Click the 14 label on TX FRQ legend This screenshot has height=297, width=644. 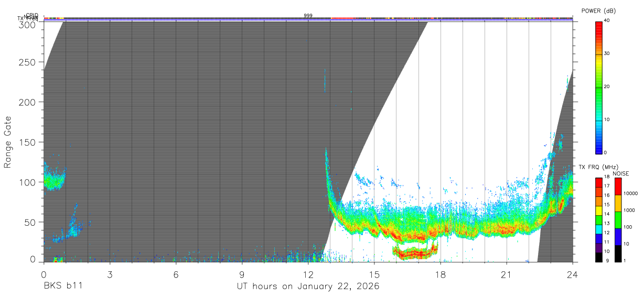click(x=607, y=214)
